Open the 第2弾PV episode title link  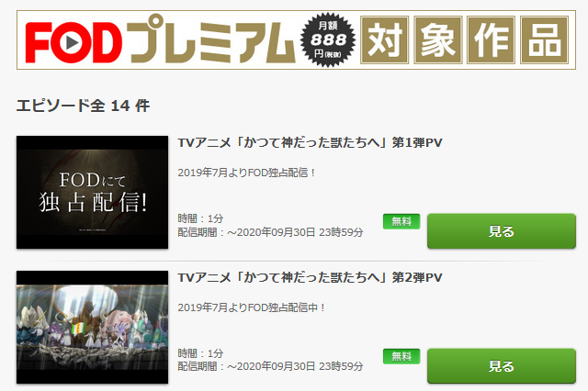click(310, 277)
